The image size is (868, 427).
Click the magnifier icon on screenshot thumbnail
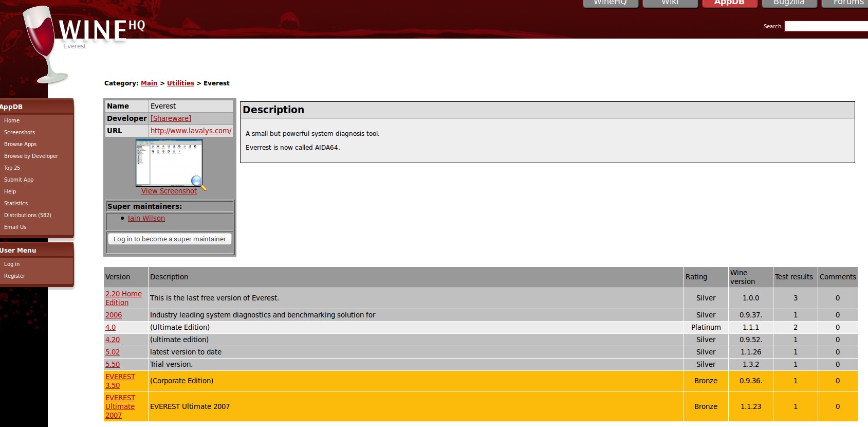[x=197, y=181]
